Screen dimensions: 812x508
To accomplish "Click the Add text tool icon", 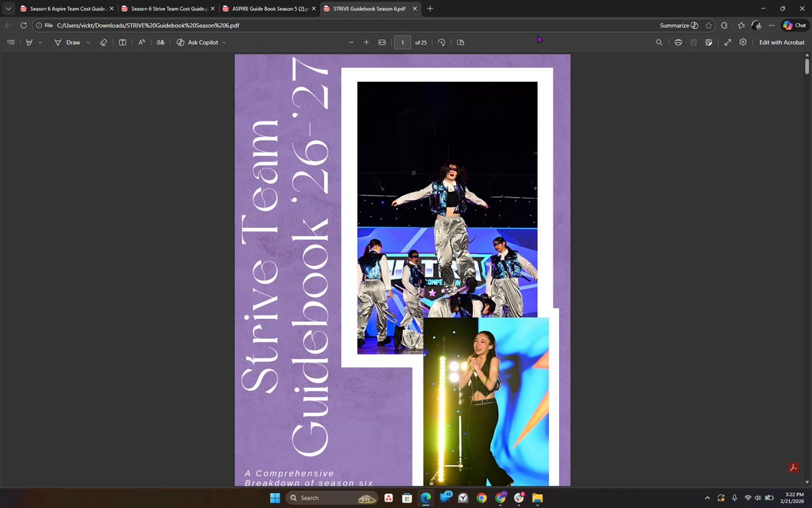I will [x=123, y=42].
